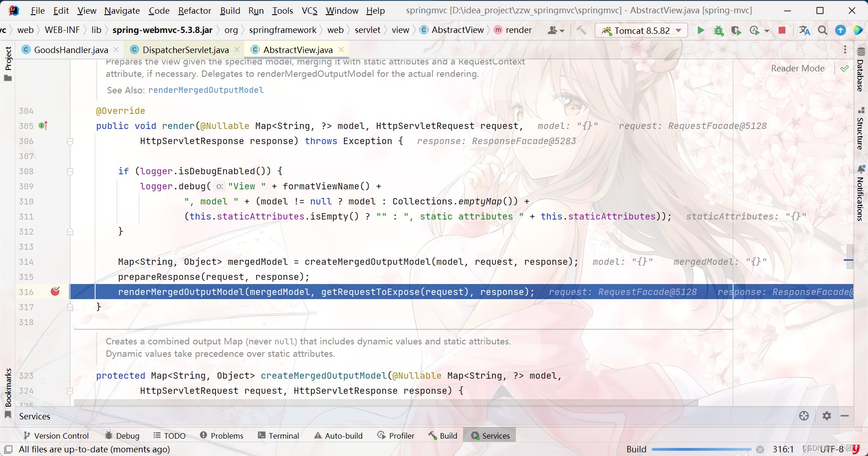Expand the Profile run options dropdown arrow

pos(767,31)
